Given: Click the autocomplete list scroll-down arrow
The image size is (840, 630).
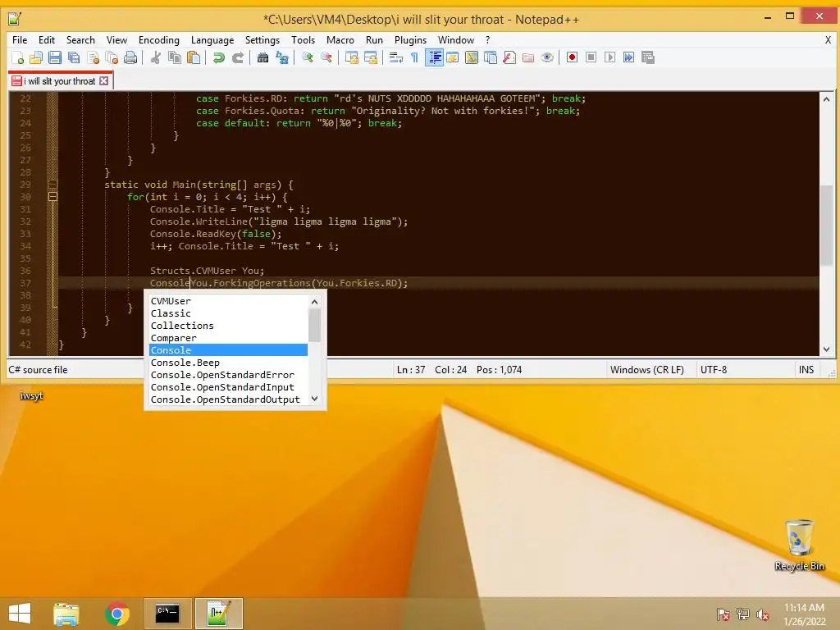Looking at the screenshot, I should (314, 399).
